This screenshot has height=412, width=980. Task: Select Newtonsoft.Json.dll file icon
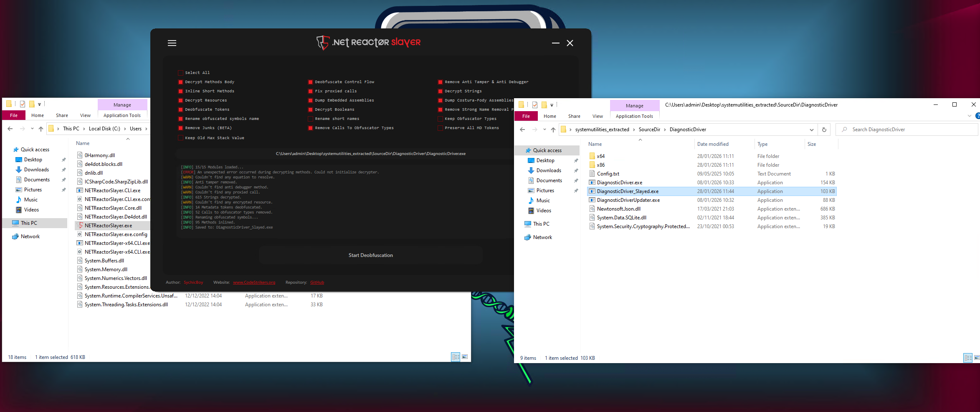(x=592, y=209)
